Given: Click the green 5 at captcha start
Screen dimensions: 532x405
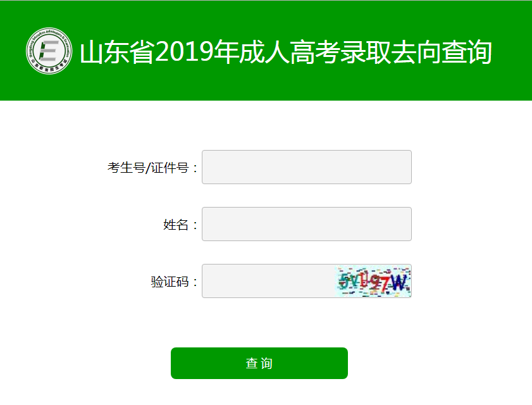Looking at the screenshot, I should pyautogui.click(x=343, y=281).
